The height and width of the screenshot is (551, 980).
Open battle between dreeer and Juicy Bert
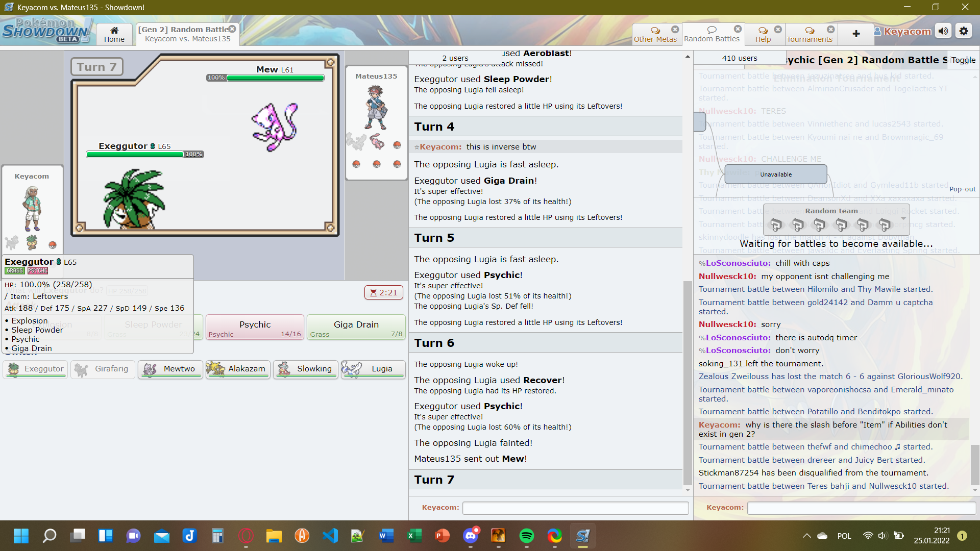[x=812, y=460]
